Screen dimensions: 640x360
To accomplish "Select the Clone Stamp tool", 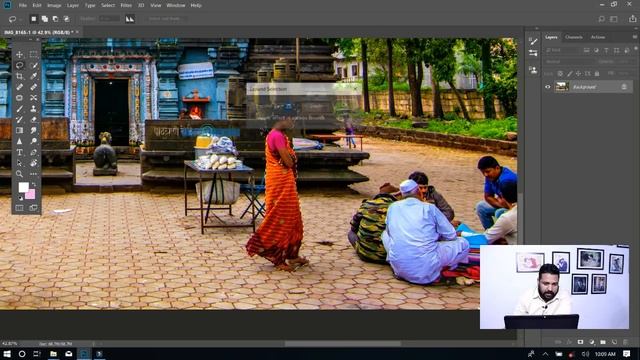I will pyautogui.click(x=33, y=109).
